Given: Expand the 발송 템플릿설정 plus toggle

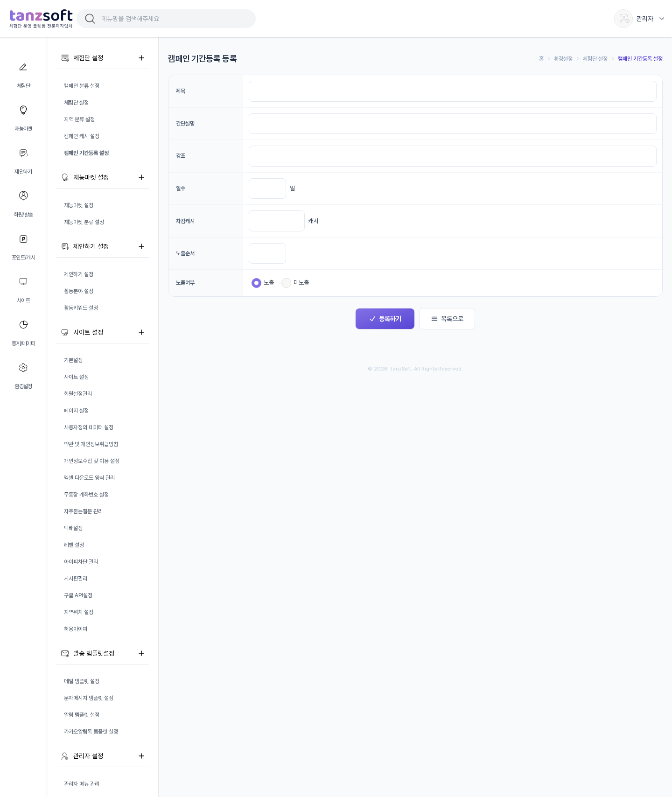Looking at the screenshot, I should 141,653.
